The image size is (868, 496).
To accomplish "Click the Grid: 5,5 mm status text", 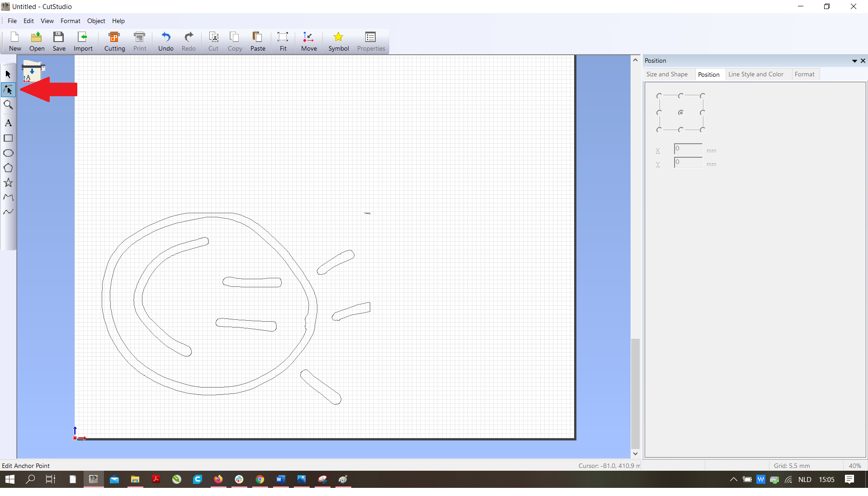I will (x=792, y=466).
